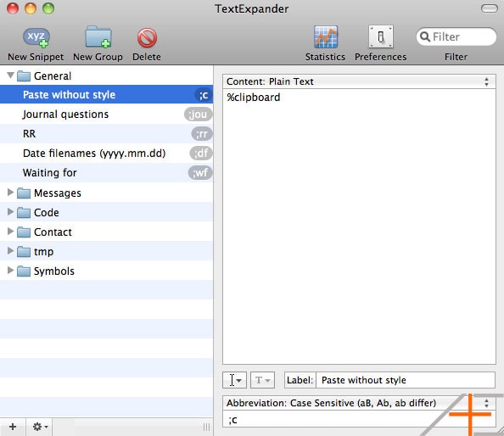The image size is (504, 436).
Task: Select the Code folder icon
Action: pyautogui.click(x=24, y=213)
